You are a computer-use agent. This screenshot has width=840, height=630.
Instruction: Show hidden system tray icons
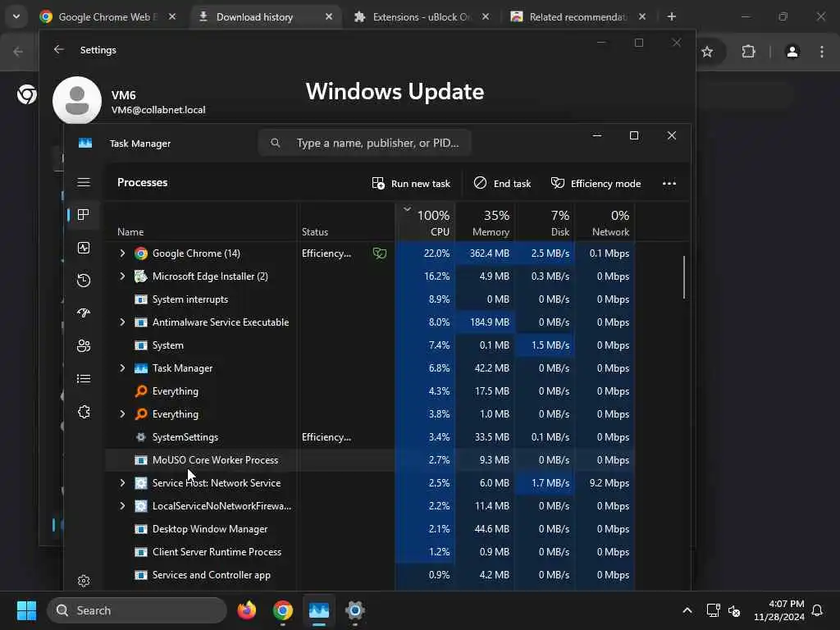[687, 610]
